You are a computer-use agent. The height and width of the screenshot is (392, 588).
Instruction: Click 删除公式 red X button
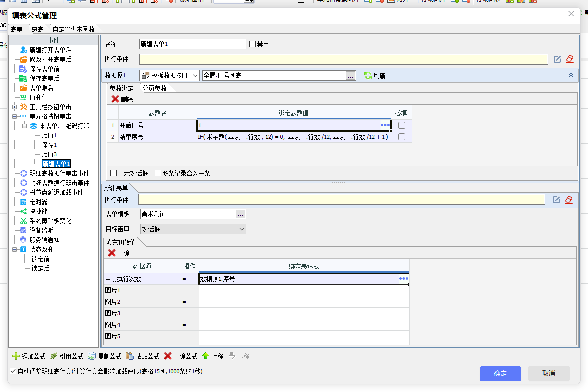(x=181, y=356)
